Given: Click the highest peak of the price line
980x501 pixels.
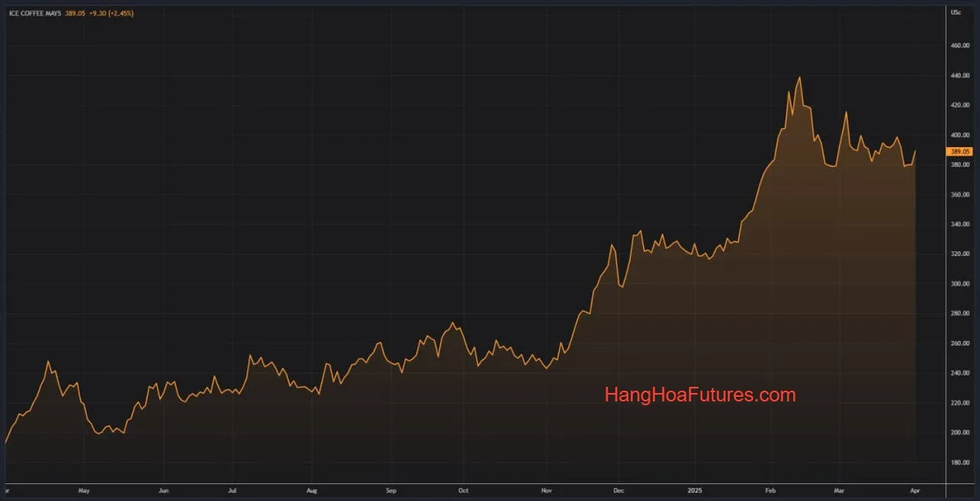Looking at the screenshot, I should 799,77.
